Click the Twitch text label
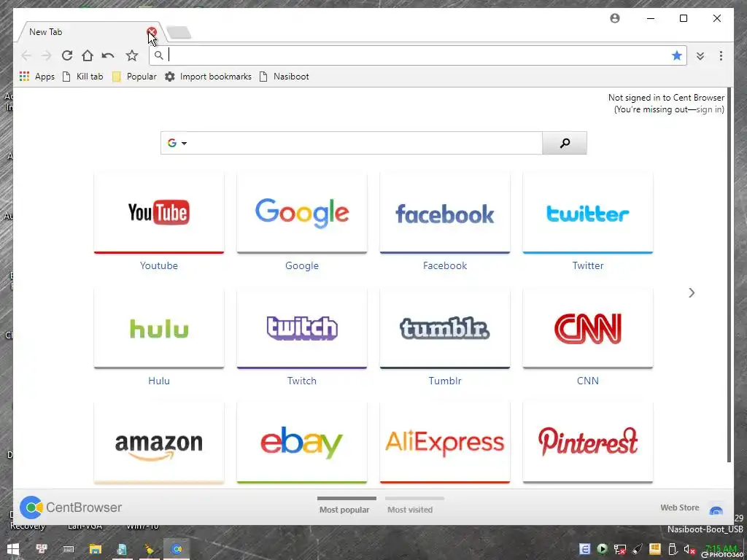Image resolution: width=747 pixels, height=560 pixels. [302, 381]
